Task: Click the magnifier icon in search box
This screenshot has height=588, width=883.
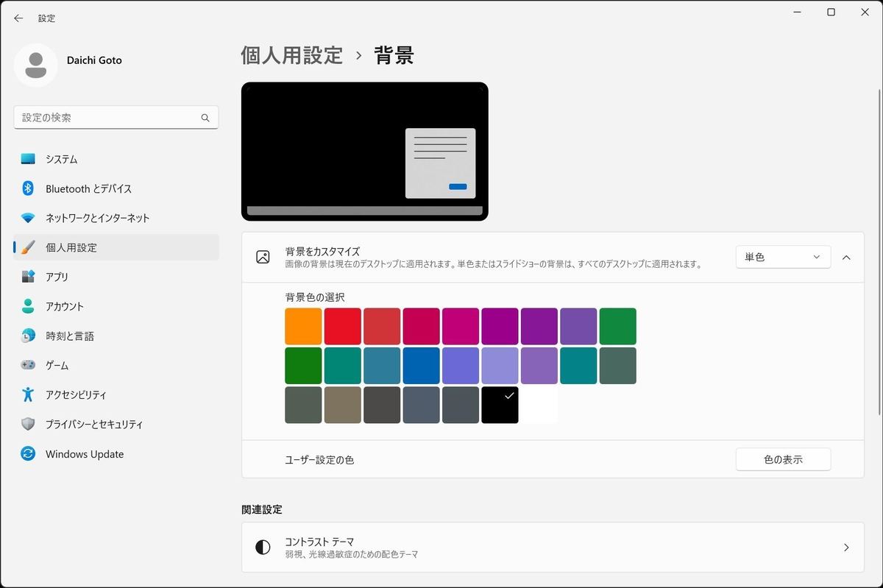Action: coord(205,118)
